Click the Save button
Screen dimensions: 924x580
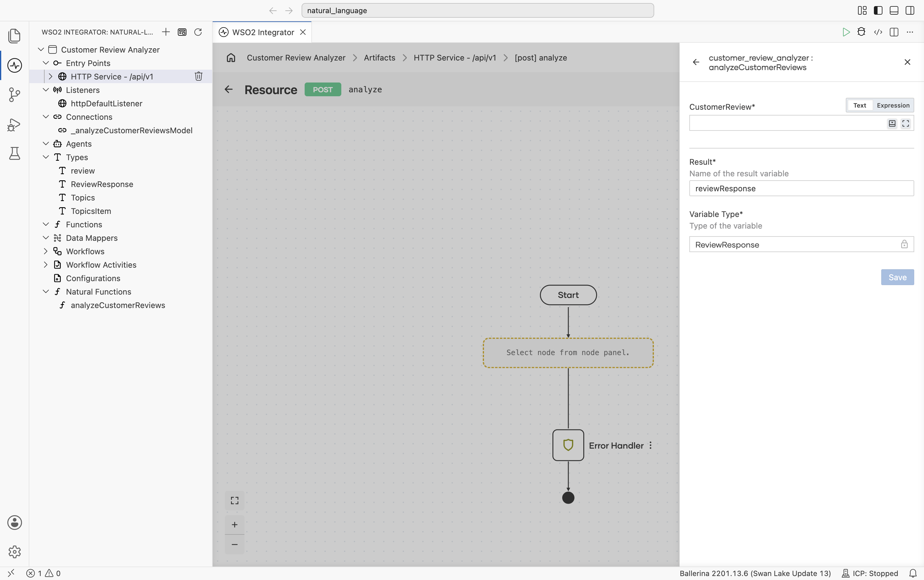click(897, 277)
